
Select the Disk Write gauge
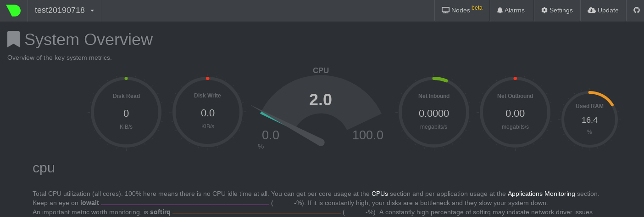tap(208, 113)
